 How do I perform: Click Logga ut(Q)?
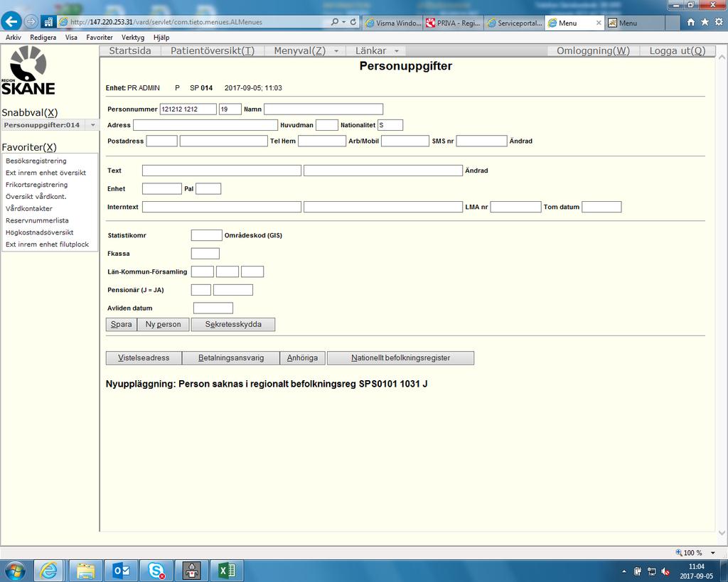pyautogui.click(x=678, y=51)
